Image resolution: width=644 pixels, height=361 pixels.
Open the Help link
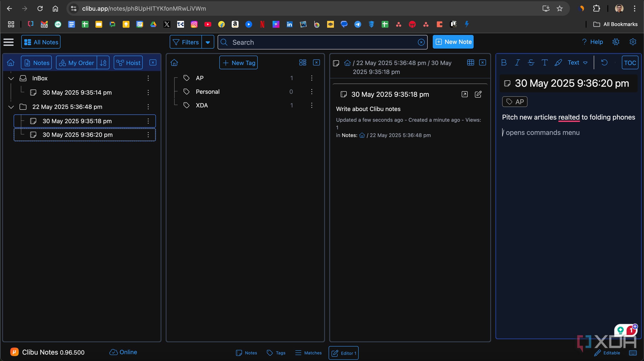coord(592,42)
